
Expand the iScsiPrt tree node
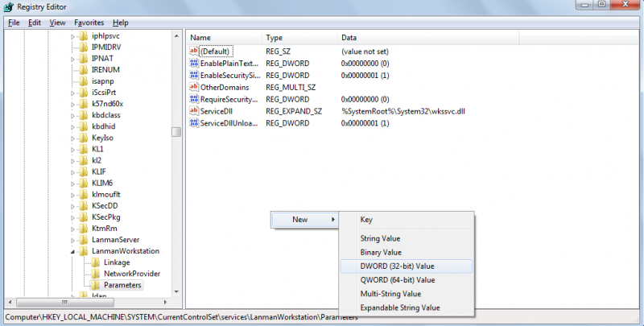[x=72, y=93]
